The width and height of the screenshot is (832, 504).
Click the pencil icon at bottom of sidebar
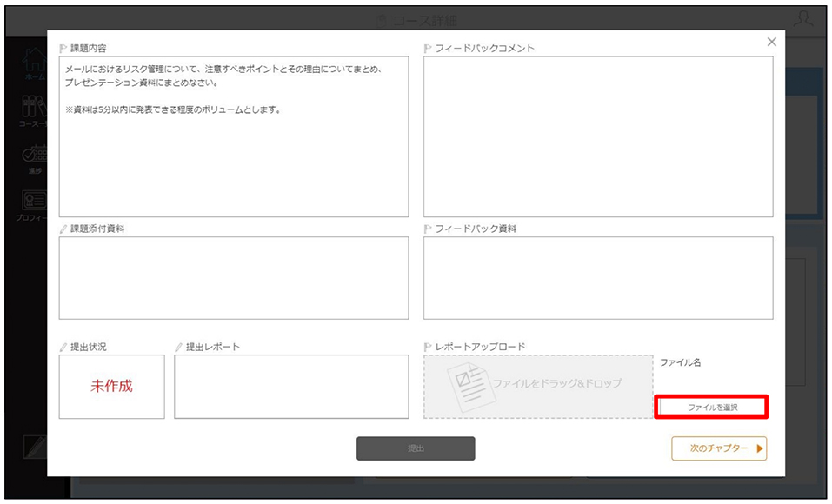35,447
